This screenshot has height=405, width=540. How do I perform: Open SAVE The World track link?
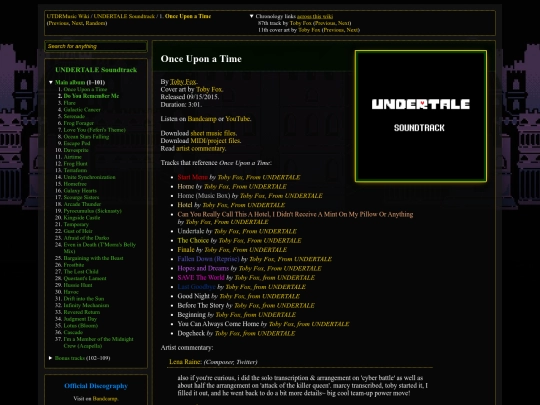point(201,278)
